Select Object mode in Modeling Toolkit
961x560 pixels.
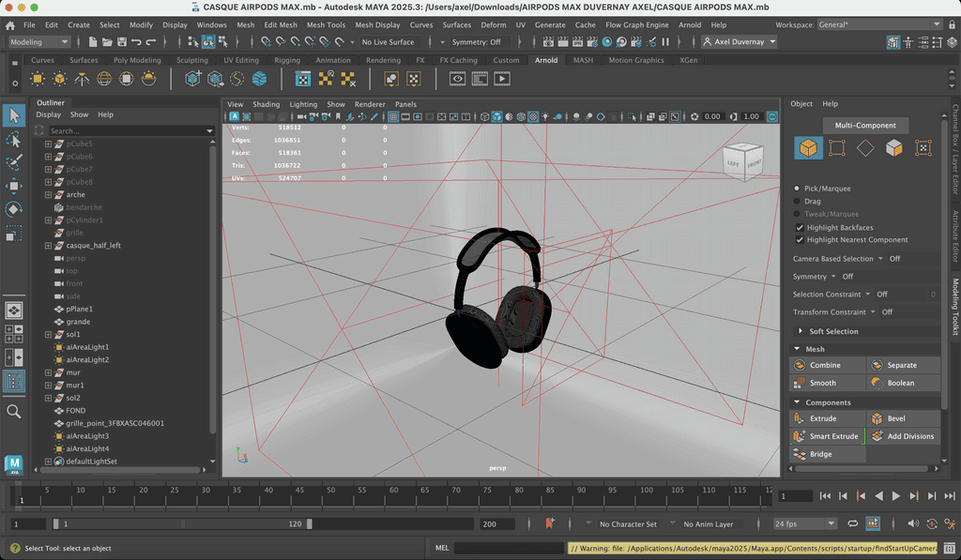click(x=807, y=148)
